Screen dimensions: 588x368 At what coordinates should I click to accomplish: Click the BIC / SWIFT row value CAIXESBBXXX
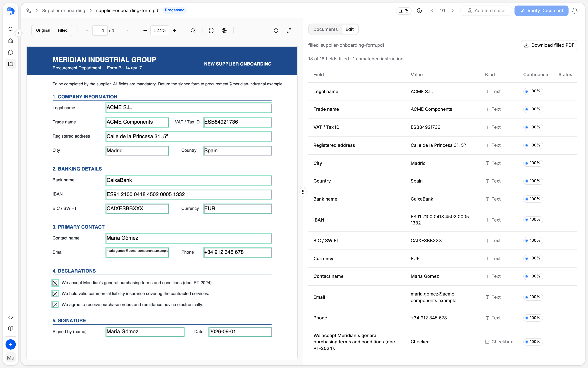tap(426, 240)
